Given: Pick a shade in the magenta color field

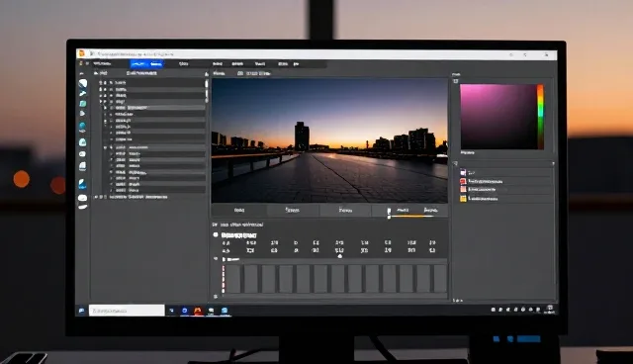Looking at the screenshot, I should tap(498, 117).
